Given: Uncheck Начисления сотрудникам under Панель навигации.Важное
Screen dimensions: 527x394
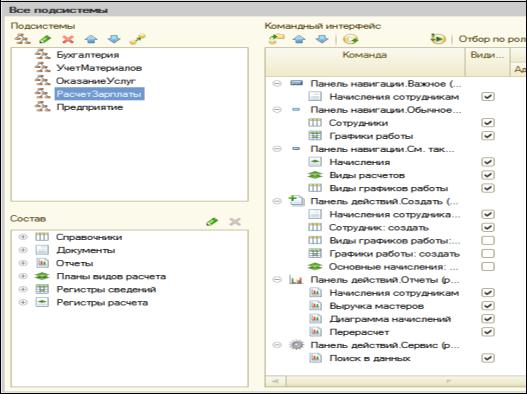Looking at the screenshot, I should point(488,96).
